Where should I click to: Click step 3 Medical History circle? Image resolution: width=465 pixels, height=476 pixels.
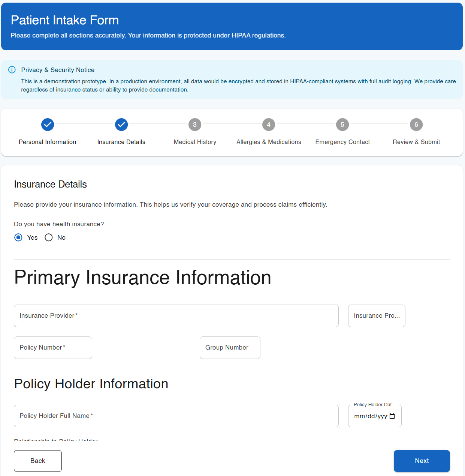click(x=195, y=125)
